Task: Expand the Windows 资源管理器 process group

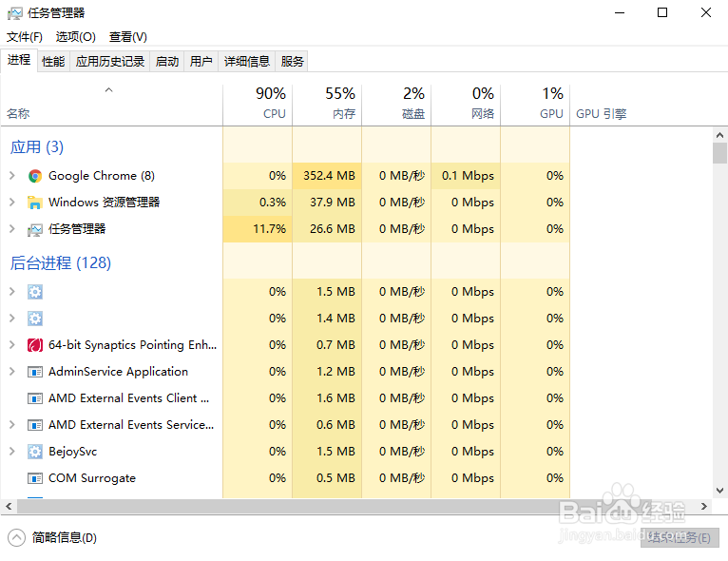Action: 12,202
